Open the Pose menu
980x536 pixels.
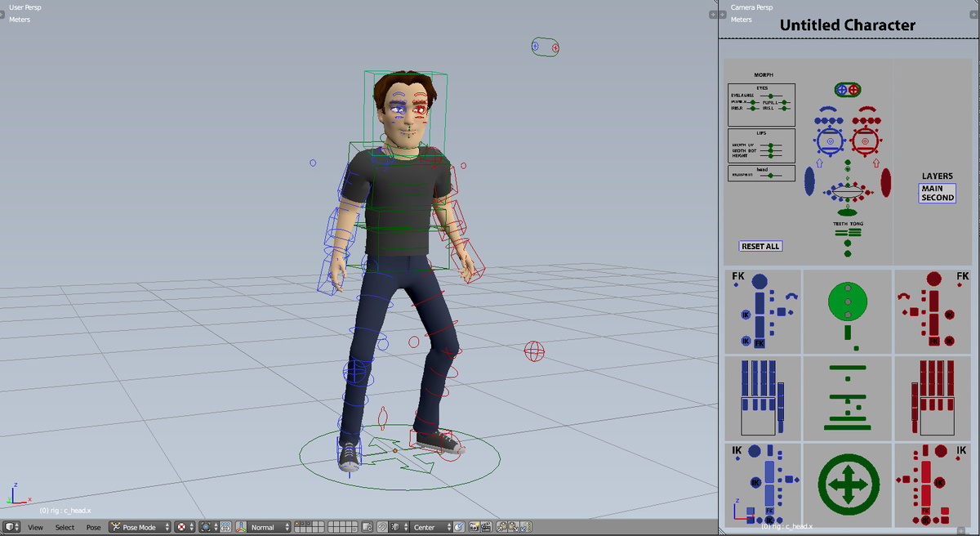pos(93,527)
